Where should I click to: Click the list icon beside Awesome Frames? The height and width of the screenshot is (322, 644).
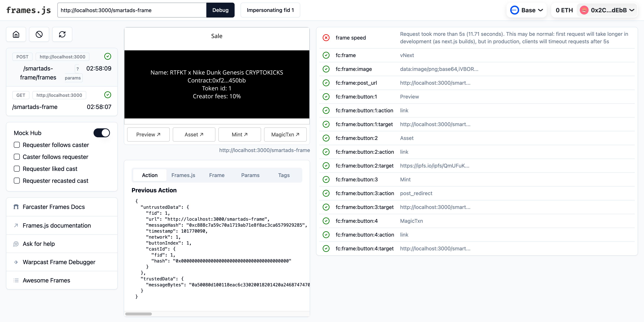(x=16, y=280)
